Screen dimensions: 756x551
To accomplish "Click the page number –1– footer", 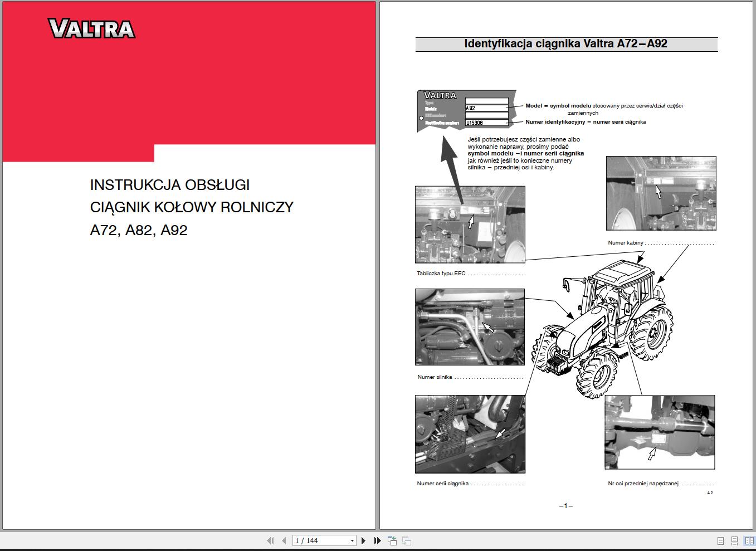I will coord(566,506).
